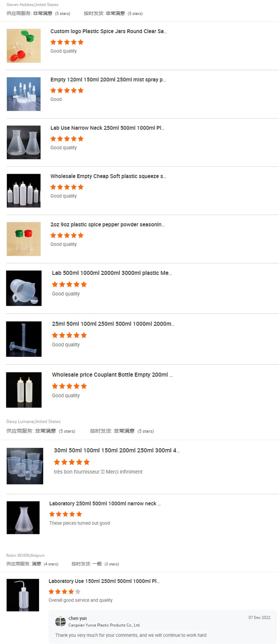Open the spice jars product thumbnail

tap(23, 46)
